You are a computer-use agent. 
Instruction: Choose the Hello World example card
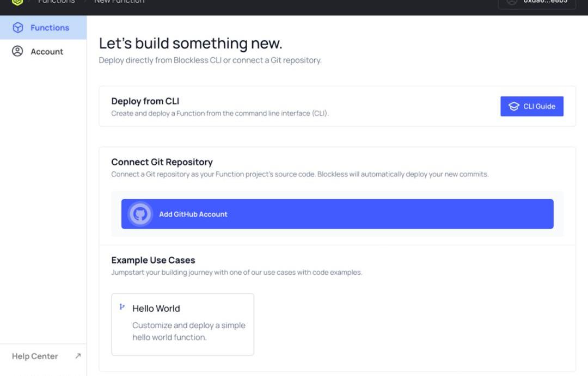pyautogui.click(x=182, y=324)
